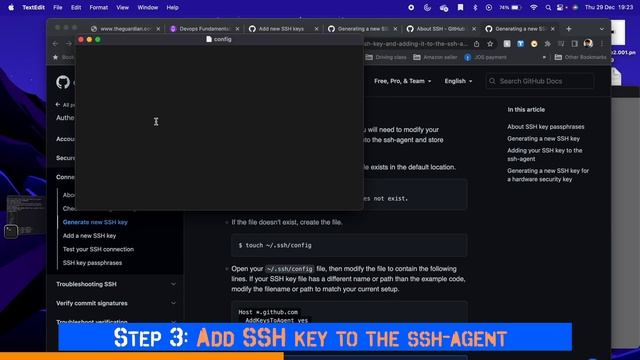640x360 pixels.
Task: Open Generate new SSH key sidebar link
Action: point(95,222)
